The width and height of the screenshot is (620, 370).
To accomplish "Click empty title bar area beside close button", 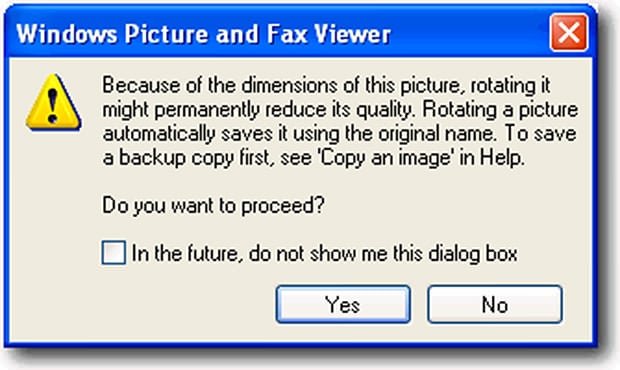I will coord(471,33).
